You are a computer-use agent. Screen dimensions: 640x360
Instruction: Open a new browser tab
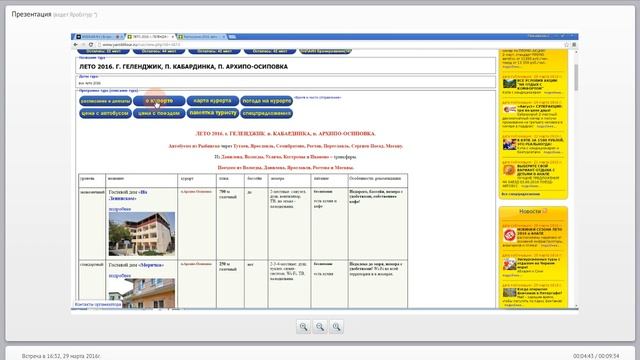[x=232, y=37]
